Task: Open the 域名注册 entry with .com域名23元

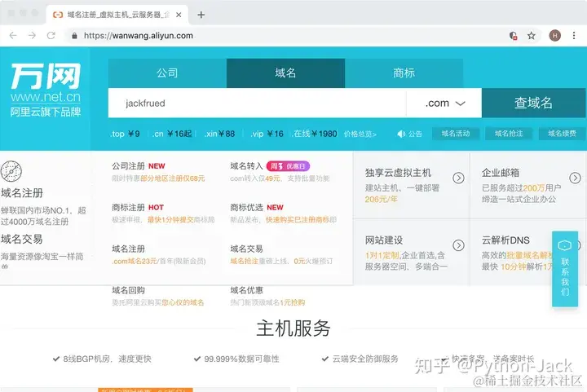Action: click(129, 249)
